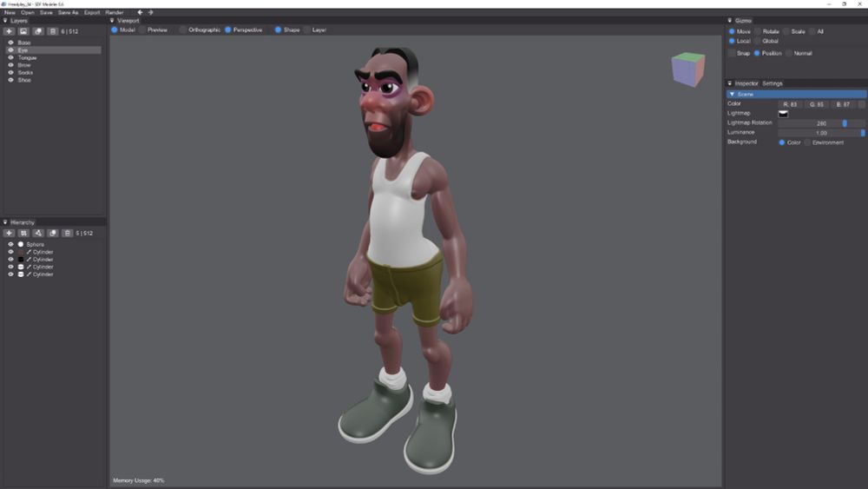Click the node-link icon in Hierarchy toolbar
The image size is (868, 489).
click(37, 233)
